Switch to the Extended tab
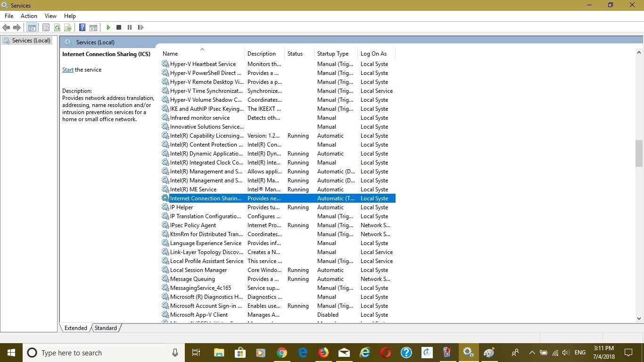Image resolution: width=644 pixels, height=362 pixels. pos(75,328)
